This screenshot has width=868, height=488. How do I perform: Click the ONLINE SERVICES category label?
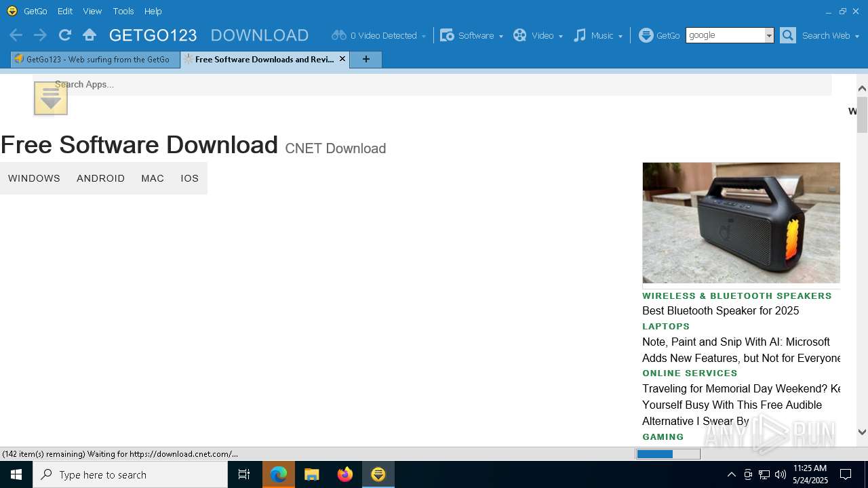click(690, 373)
